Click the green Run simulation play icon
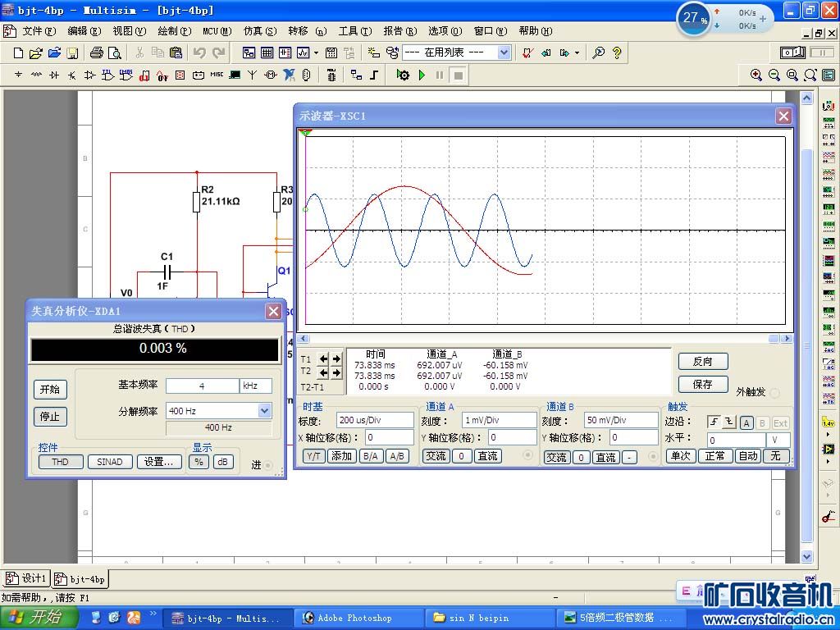This screenshot has height=630, width=840. pyautogui.click(x=422, y=75)
